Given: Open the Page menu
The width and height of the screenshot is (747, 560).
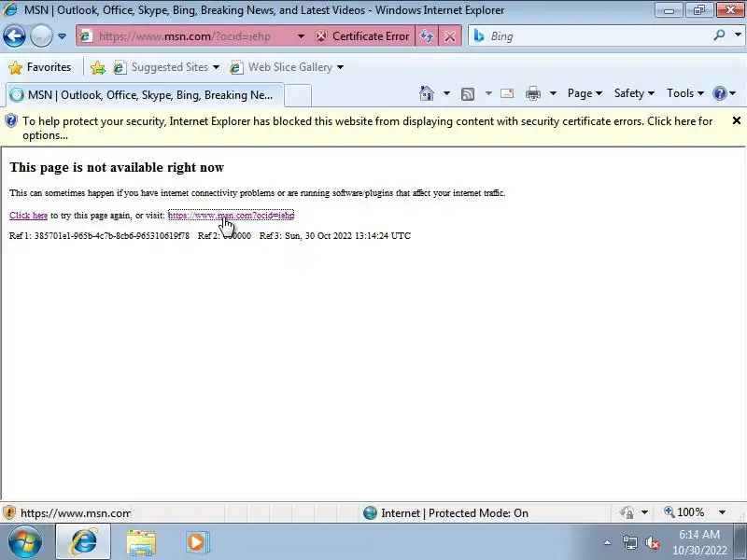Looking at the screenshot, I should (585, 93).
